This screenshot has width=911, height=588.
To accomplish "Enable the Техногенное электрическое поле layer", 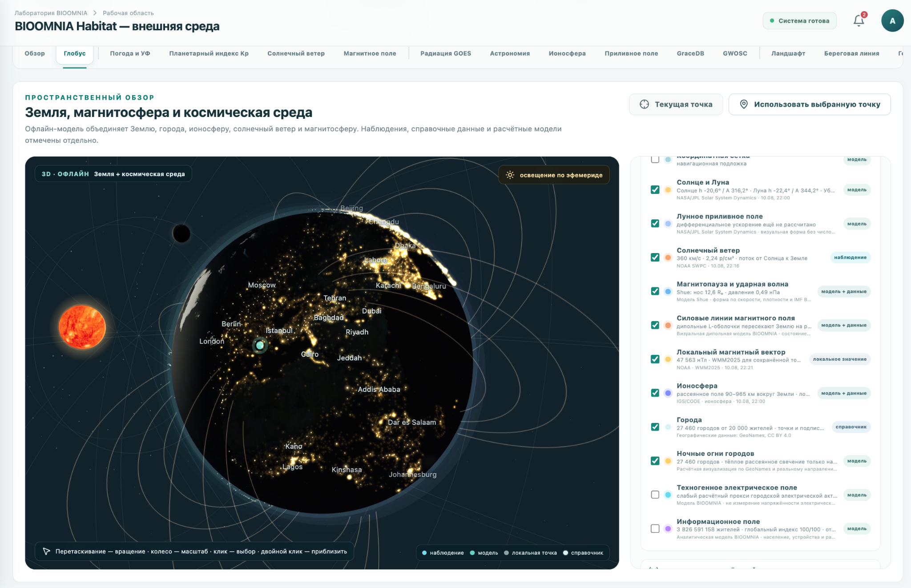I will coord(655,495).
